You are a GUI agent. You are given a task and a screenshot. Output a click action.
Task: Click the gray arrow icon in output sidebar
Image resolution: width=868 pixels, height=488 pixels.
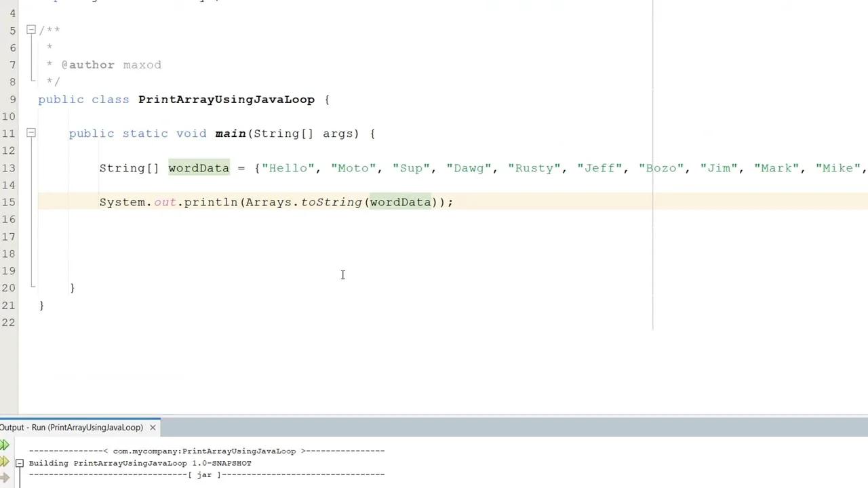[x=5, y=477]
